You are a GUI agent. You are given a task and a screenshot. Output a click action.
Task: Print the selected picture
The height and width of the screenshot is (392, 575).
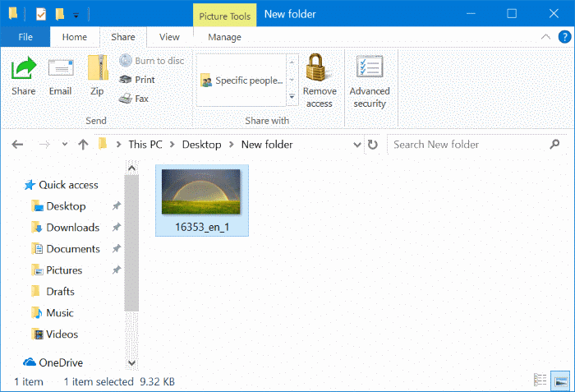tap(137, 80)
